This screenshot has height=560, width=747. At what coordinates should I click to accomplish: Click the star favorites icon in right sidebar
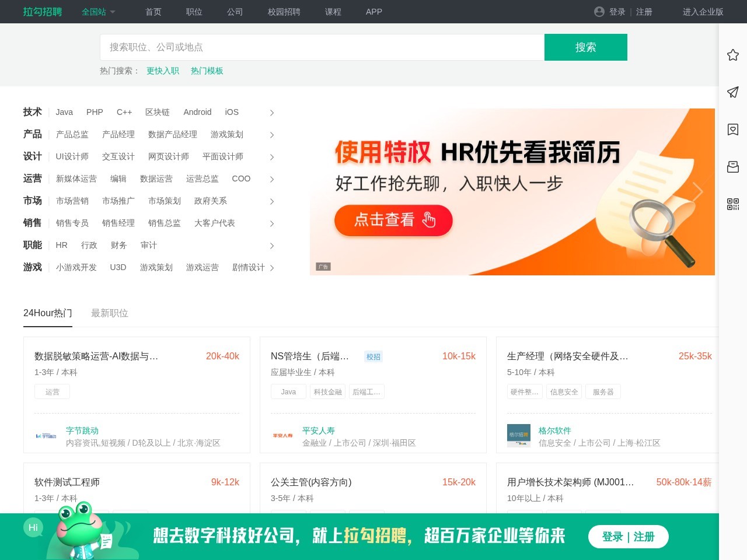point(733,55)
